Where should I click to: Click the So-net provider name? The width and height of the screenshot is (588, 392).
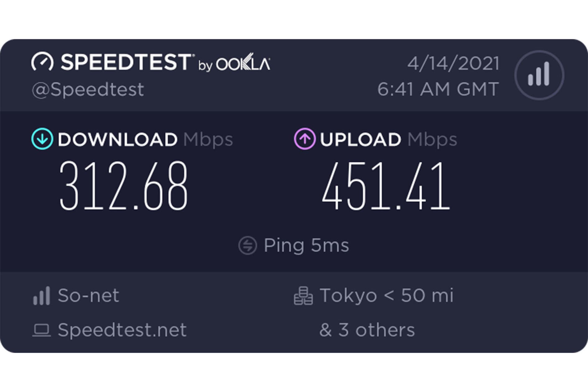click(x=88, y=296)
